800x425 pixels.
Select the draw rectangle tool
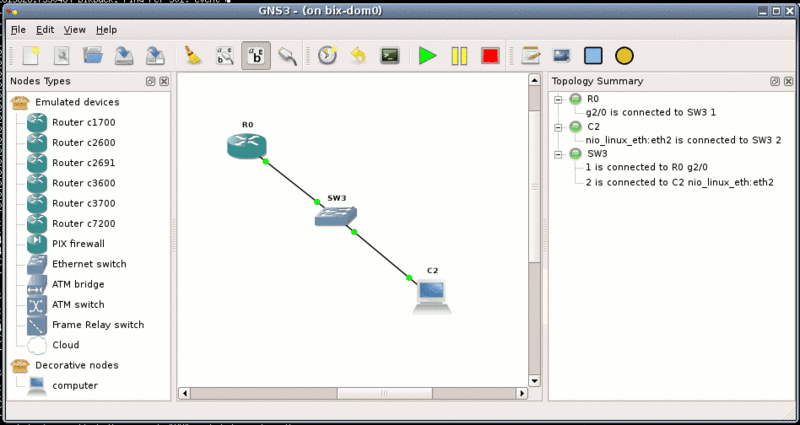(x=593, y=56)
